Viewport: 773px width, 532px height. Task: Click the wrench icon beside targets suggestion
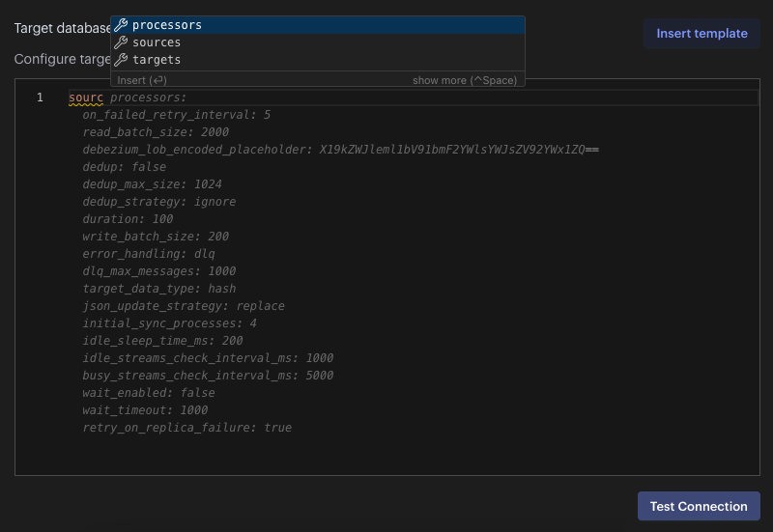[x=121, y=60]
